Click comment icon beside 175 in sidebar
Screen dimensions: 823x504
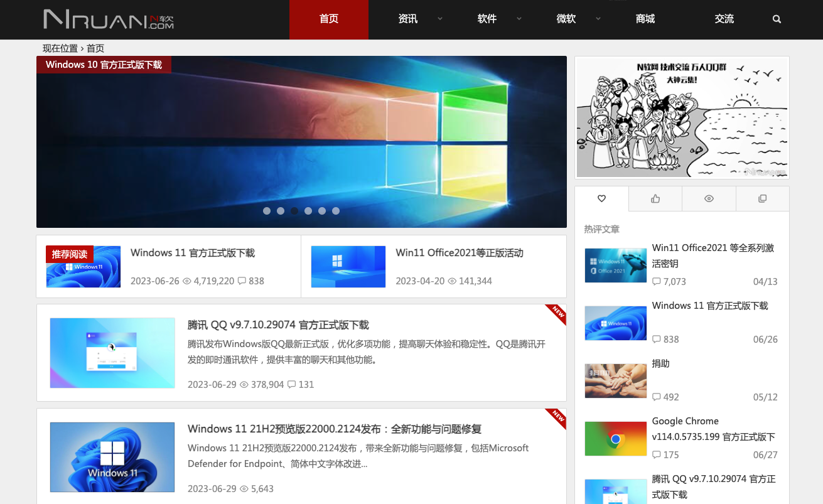[657, 455]
